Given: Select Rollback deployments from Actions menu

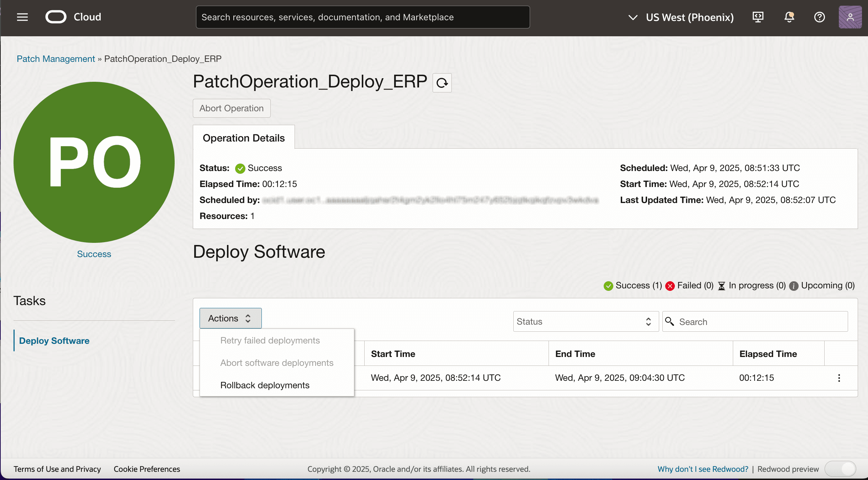Looking at the screenshot, I should click(265, 385).
